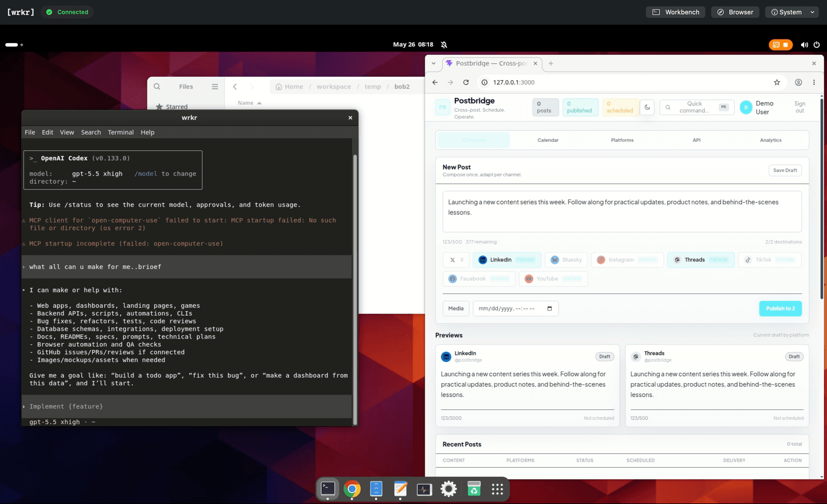Viewport: 827px width, 504px height.
Task: Switch to the Platforms tab
Action: [622, 140]
